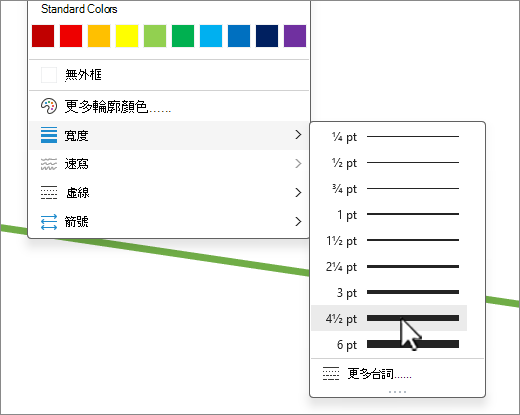This screenshot has width=520, height=415.
Task: Open the 虛線 dashes submenu
Action: click(169, 193)
